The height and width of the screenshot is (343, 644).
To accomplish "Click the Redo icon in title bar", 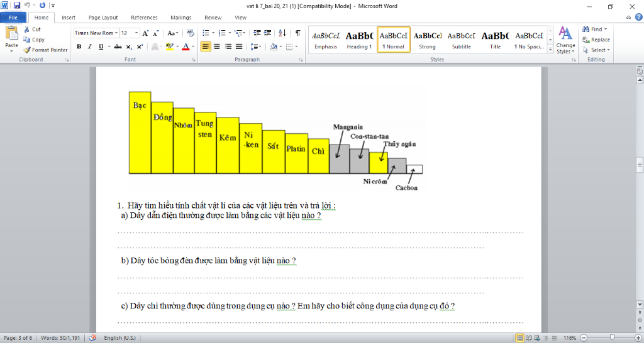I will pos(42,6).
